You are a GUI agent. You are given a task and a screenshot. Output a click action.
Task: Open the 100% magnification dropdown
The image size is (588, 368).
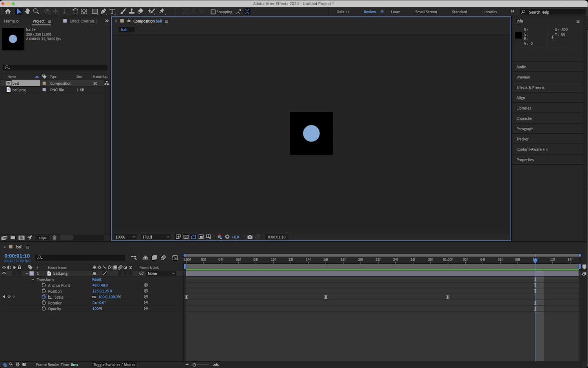pyautogui.click(x=125, y=237)
